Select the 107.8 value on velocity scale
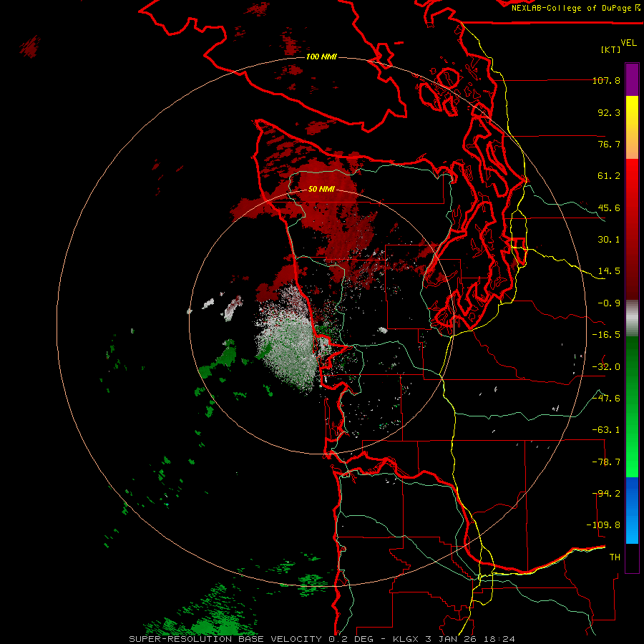This screenshot has height=644, width=644. click(x=606, y=80)
